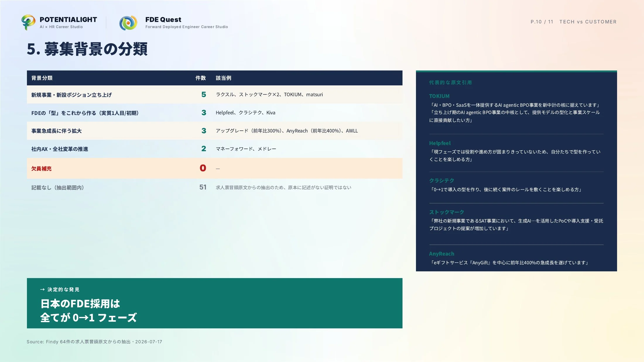Click examples starting with "アップグレード（前年比300%）"
The image size is (644, 362).
(287, 131)
